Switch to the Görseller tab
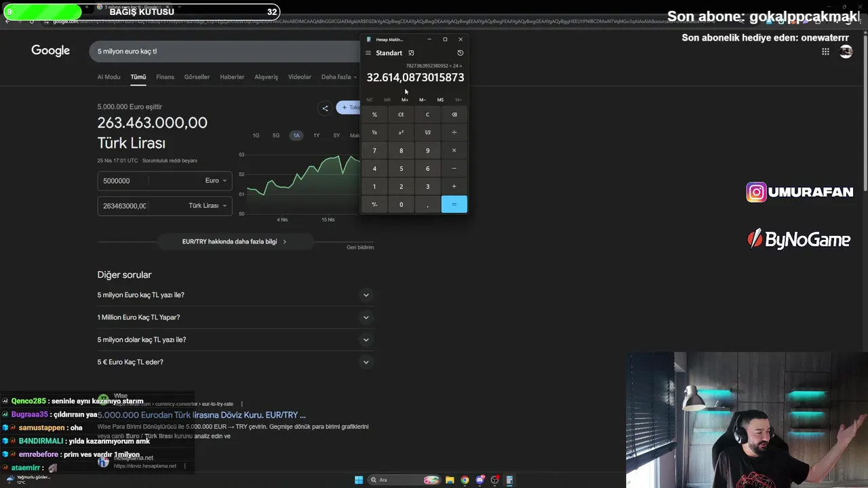 coord(197,77)
